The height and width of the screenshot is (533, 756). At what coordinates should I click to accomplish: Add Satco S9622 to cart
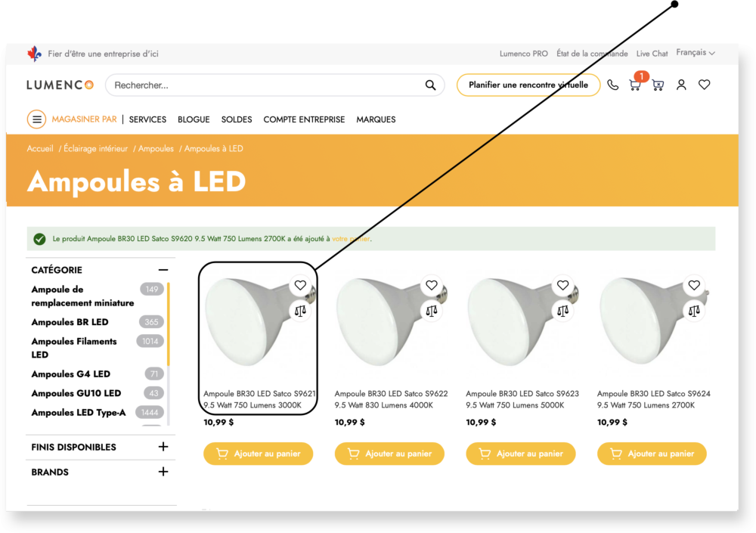[389, 454]
